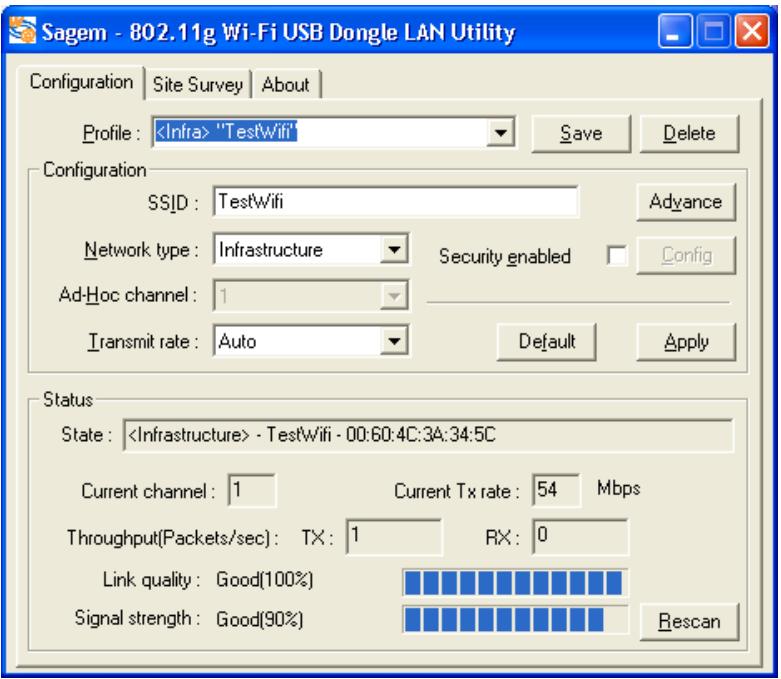Select the Current channel value box
This screenshot has width=781, height=679.
click(x=252, y=490)
